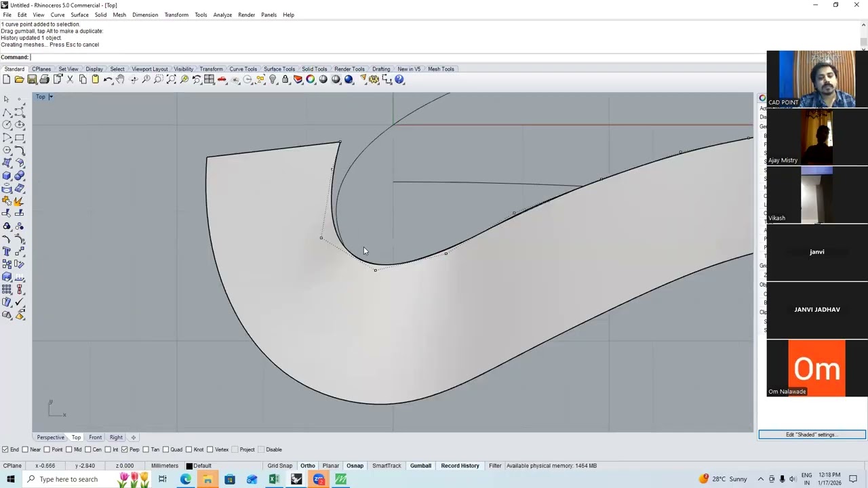Enable the Int osnap checkbox
The height and width of the screenshot is (488, 868).
(x=108, y=449)
